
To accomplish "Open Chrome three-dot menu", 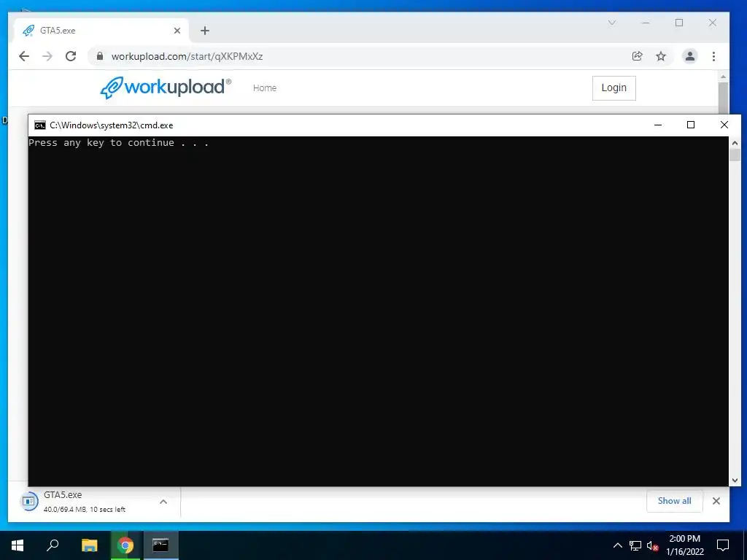I will (x=713, y=56).
